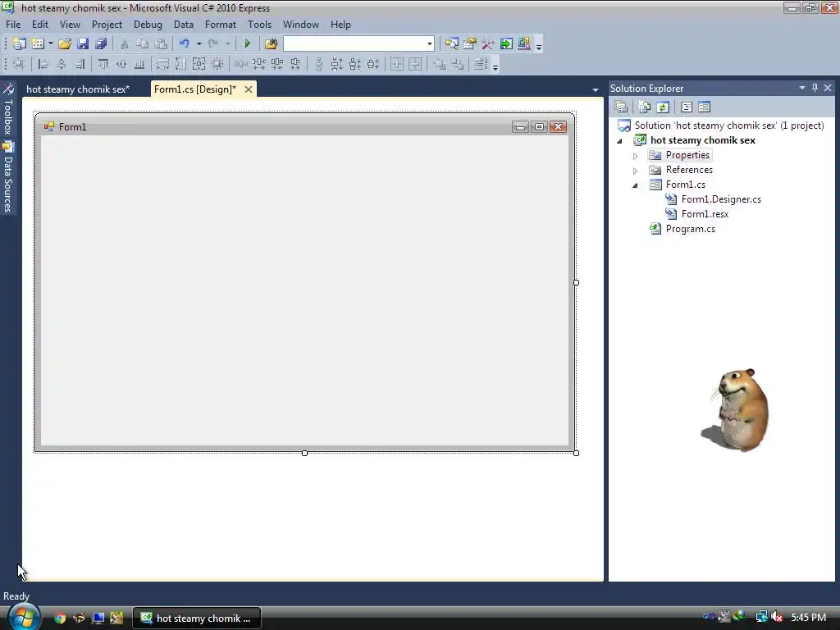Open the active documents list dropdown arrow
Image resolution: width=840 pixels, height=630 pixels.
pos(596,90)
